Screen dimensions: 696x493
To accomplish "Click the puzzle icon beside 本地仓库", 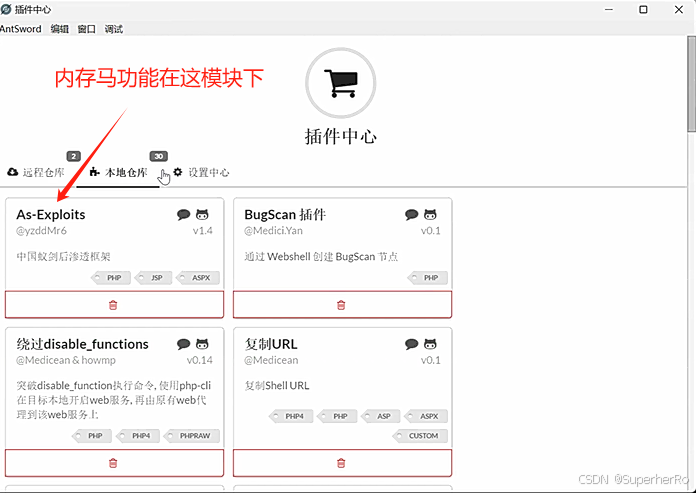I will 95,172.
